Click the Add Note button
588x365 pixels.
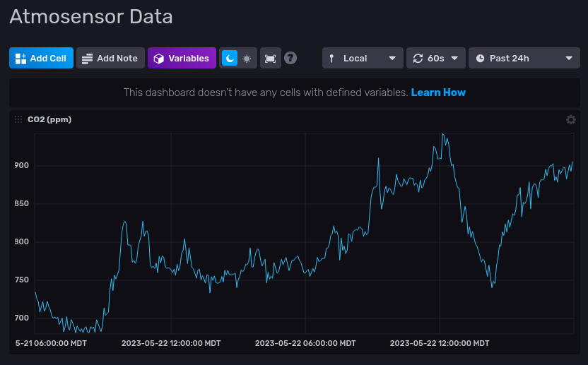pyautogui.click(x=110, y=58)
